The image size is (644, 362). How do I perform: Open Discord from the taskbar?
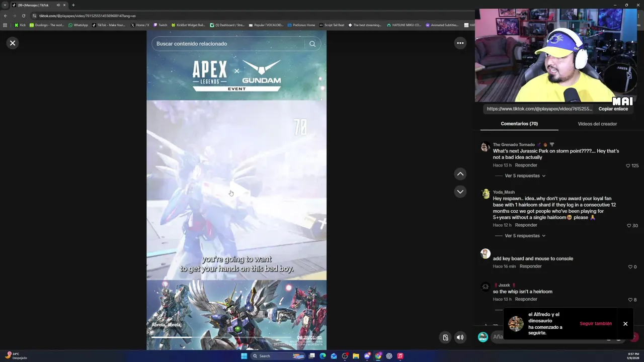(x=367, y=356)
